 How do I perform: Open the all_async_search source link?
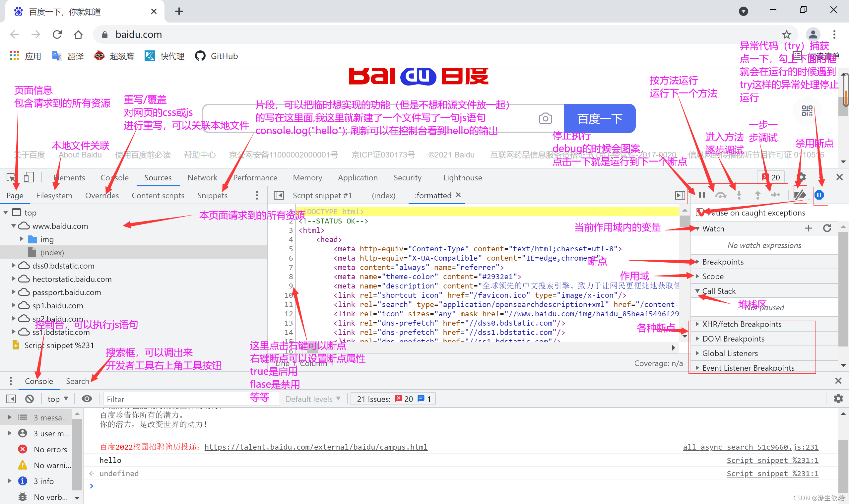click(x=751, y=447)
